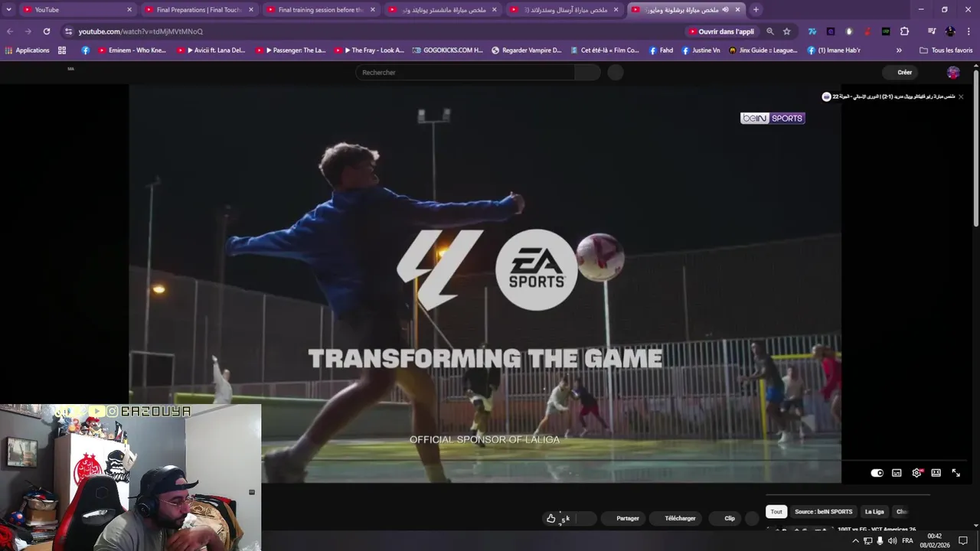Open the tab search dropdown arrow
The width and height of the screenshot is (980, 551).
tap(8, 9)
